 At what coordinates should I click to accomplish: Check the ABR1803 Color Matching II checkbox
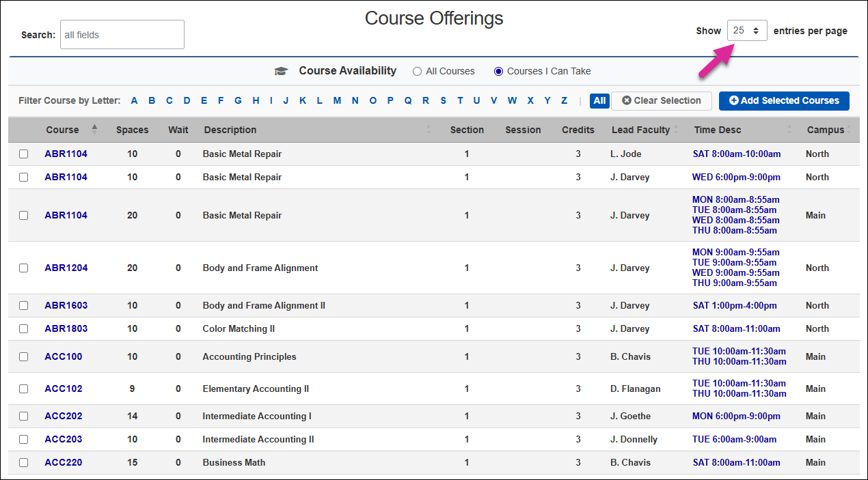(x=23, y=328)
